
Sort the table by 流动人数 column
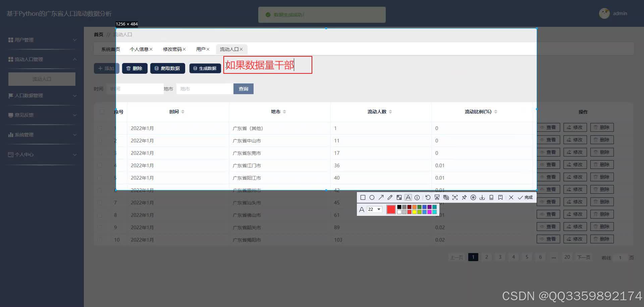390,112
